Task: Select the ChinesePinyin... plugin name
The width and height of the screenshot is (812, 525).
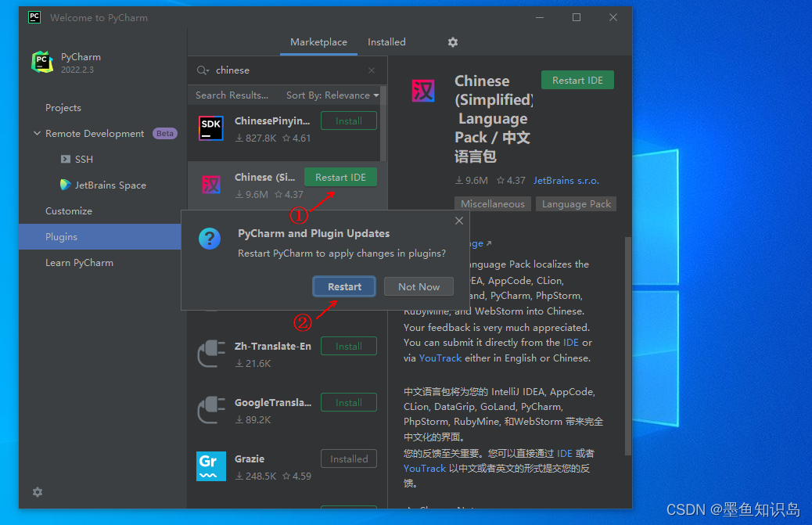Action: pyautogui.click(x=272, y=120)
